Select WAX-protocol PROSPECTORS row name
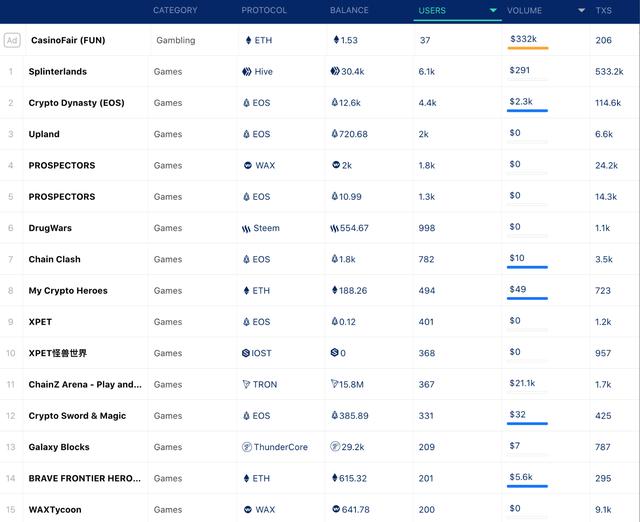 [62, 165]
